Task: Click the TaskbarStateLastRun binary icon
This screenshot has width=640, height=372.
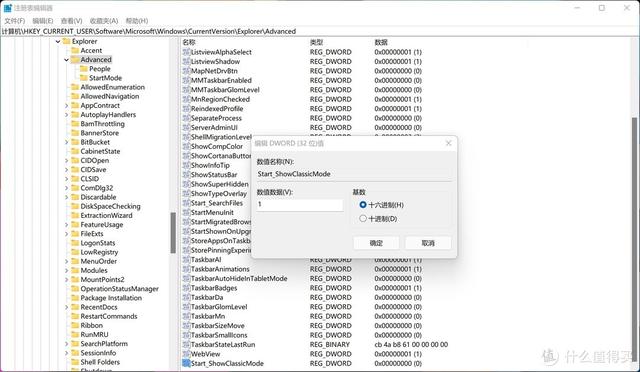Action: click(187, 345)
